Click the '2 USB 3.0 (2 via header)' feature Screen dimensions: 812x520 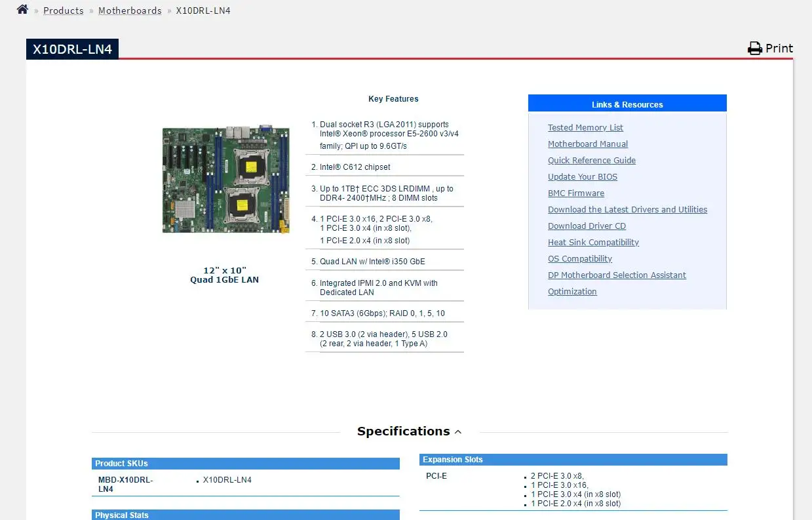coord(383,339)
